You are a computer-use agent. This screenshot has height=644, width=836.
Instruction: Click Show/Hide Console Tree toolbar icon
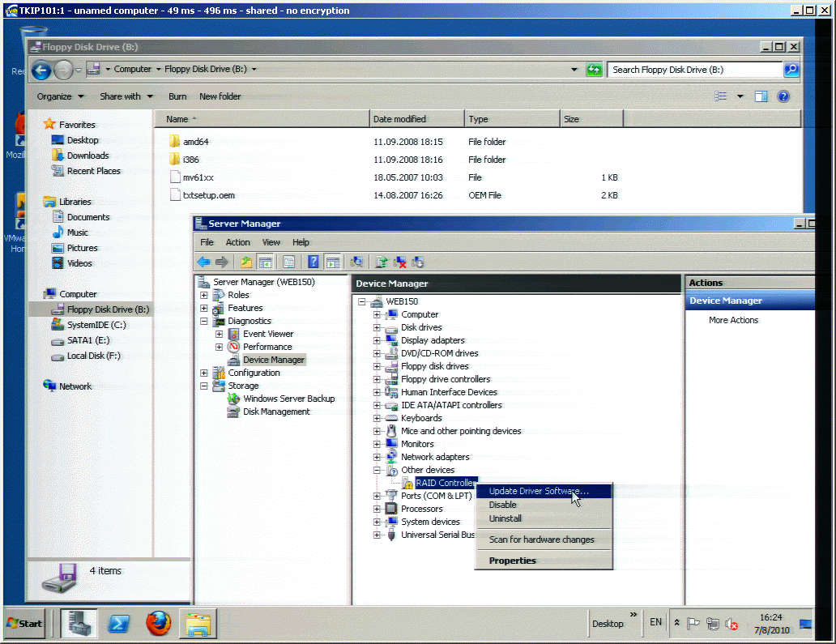pyautogui.click(x=265, y=262)
